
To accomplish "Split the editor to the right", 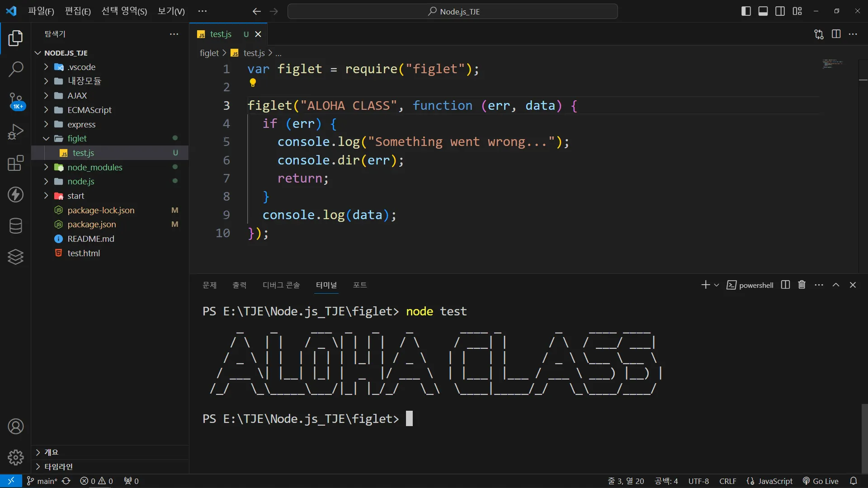I will 836,34.
